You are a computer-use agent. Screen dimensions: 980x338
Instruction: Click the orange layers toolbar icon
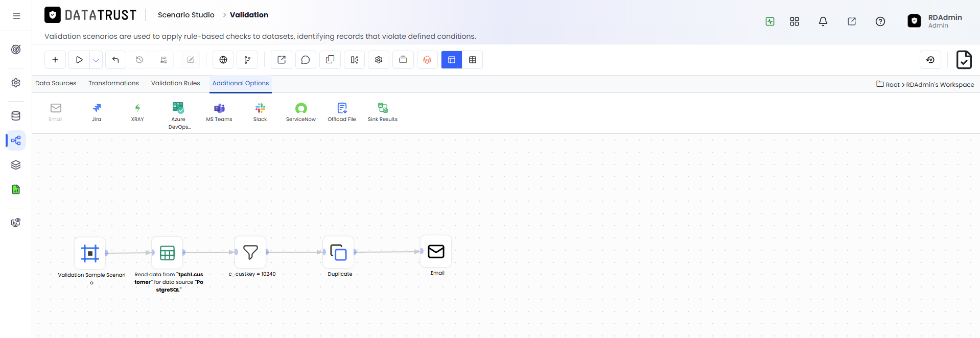pos(427,60)
